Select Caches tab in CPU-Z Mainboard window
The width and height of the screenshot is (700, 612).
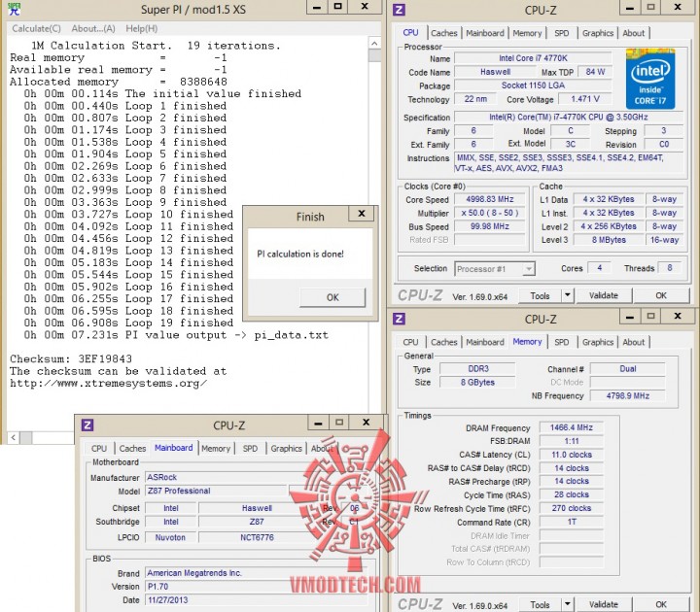[x=132, y=448]
